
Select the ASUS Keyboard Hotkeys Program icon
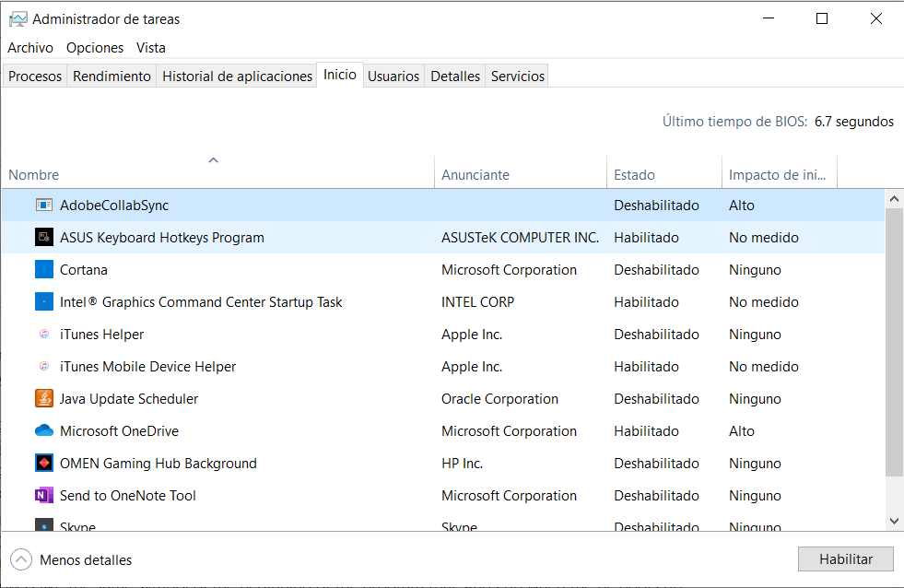[x=44, y=238]
